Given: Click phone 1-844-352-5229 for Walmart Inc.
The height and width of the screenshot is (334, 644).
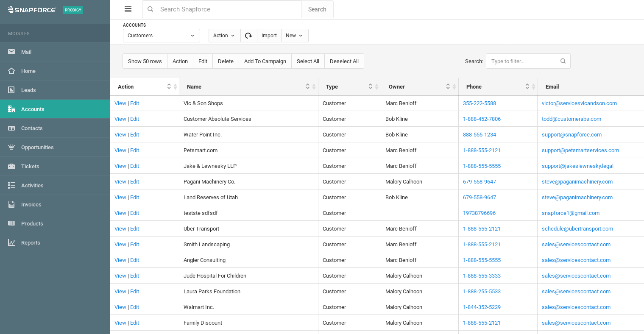Looking at the screenshot, I should (482, 307).
